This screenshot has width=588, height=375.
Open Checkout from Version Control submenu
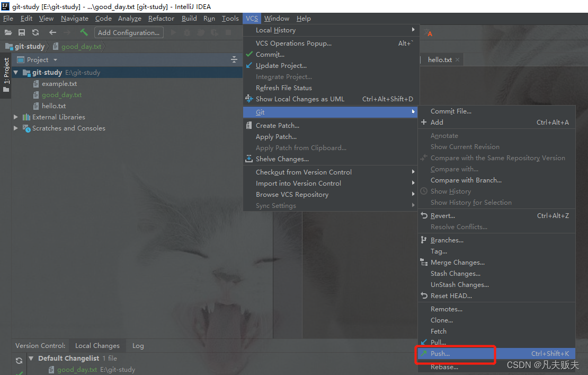331,172
